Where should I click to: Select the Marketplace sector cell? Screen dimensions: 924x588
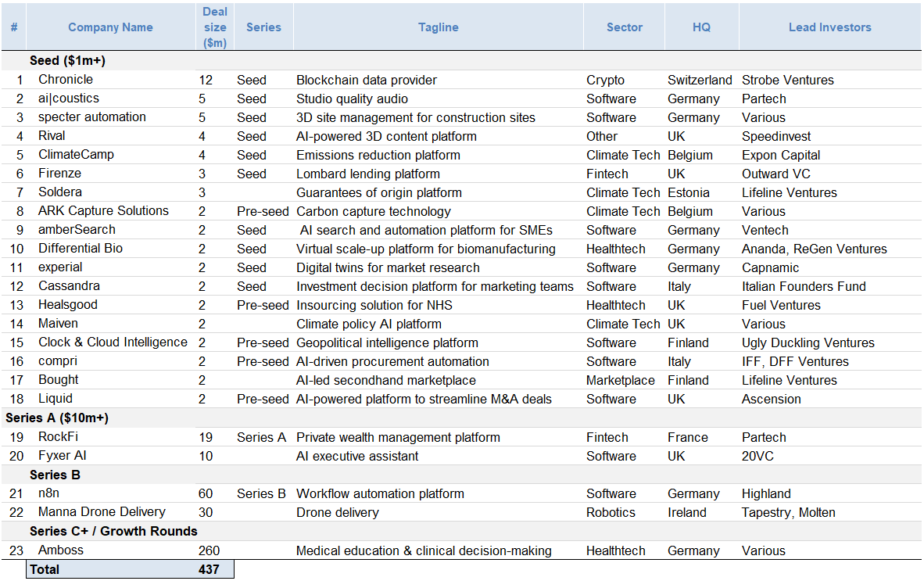coord(621,381)
